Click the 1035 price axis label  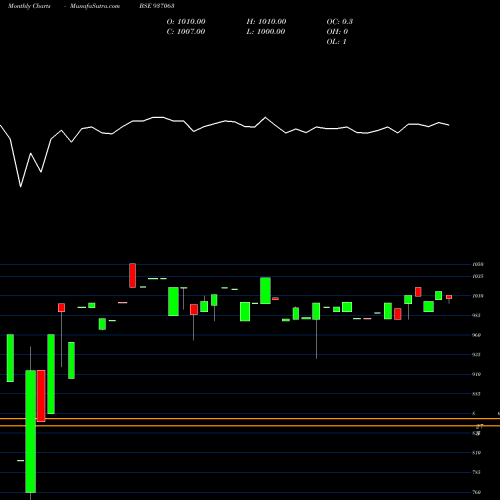point(478,276)
